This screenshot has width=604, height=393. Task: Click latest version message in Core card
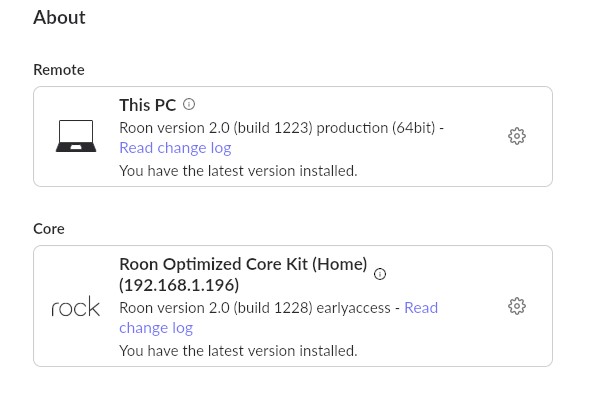coord(238,351)
